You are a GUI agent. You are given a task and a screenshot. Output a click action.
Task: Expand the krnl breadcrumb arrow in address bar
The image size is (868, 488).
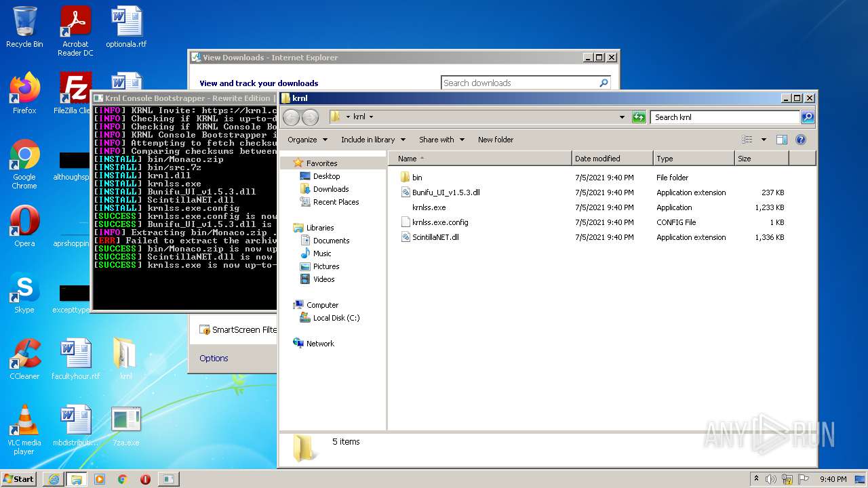point(371,117)
